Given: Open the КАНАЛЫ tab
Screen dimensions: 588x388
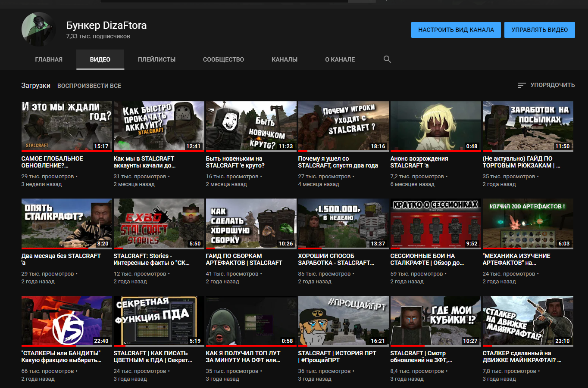Looking at the screenshot, I should (x=285, y=59).
